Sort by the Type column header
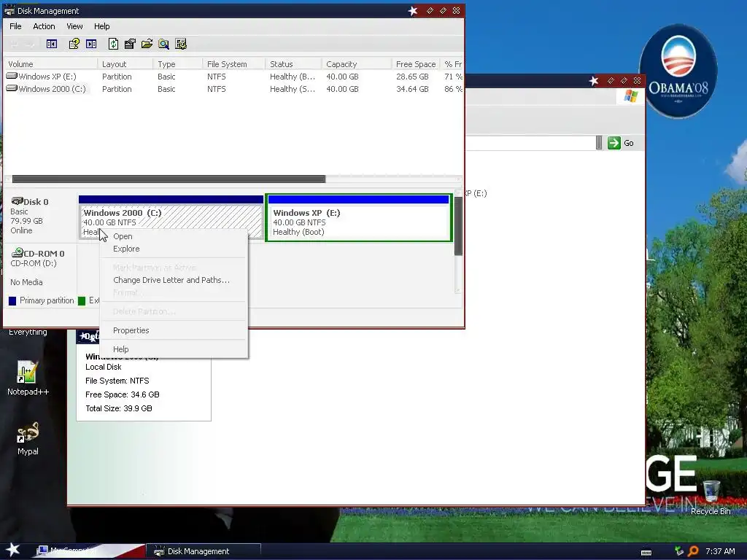Viewport: 747px width, 560px height. [x=178, y=64]
